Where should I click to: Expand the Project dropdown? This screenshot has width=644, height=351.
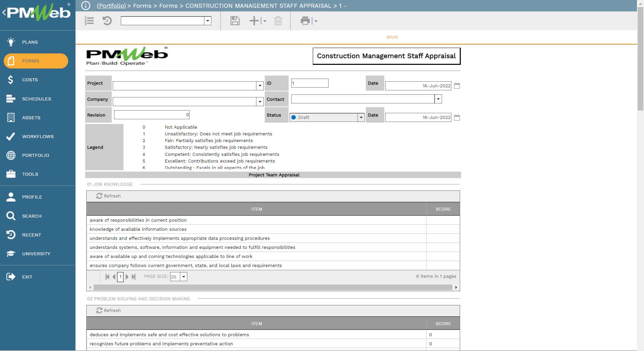pos(260,86)
